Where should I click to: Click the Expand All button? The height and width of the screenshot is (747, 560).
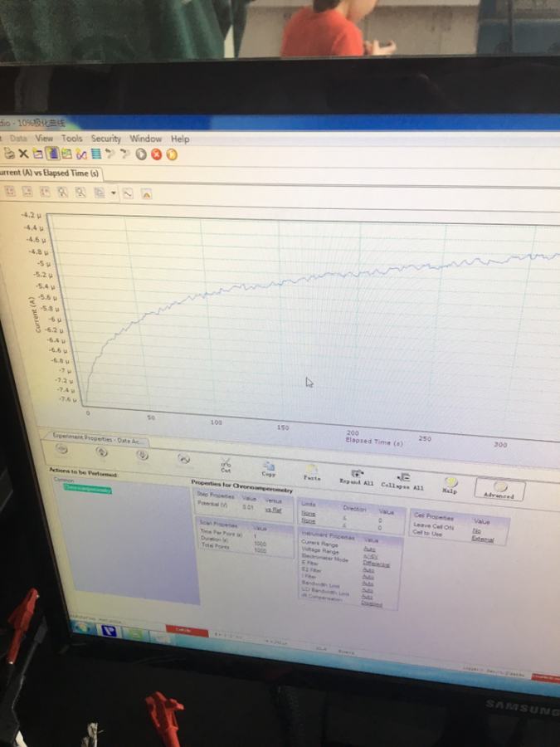356,477
